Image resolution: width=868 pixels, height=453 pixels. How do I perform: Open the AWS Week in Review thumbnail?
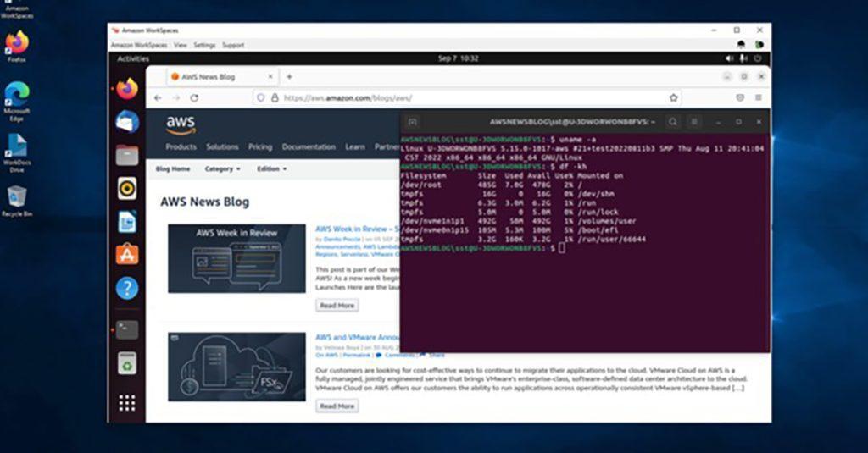pos(237,258)
